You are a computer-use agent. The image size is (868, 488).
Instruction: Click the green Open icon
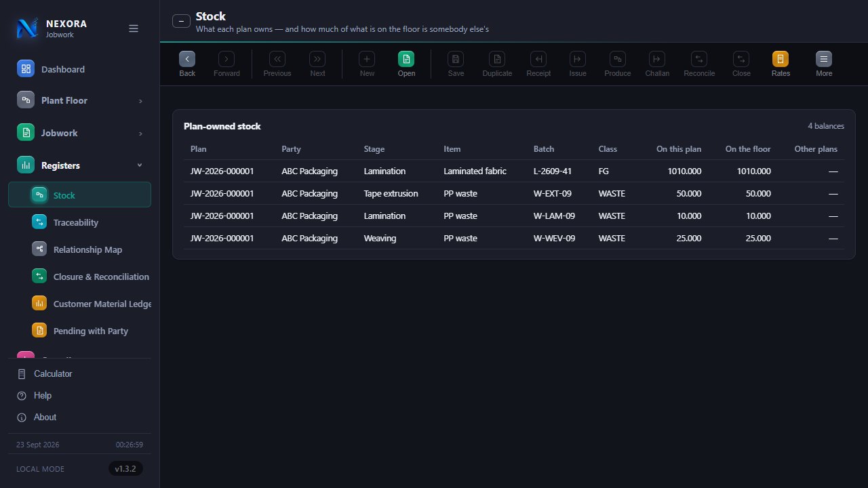click(x=406, y=59)
